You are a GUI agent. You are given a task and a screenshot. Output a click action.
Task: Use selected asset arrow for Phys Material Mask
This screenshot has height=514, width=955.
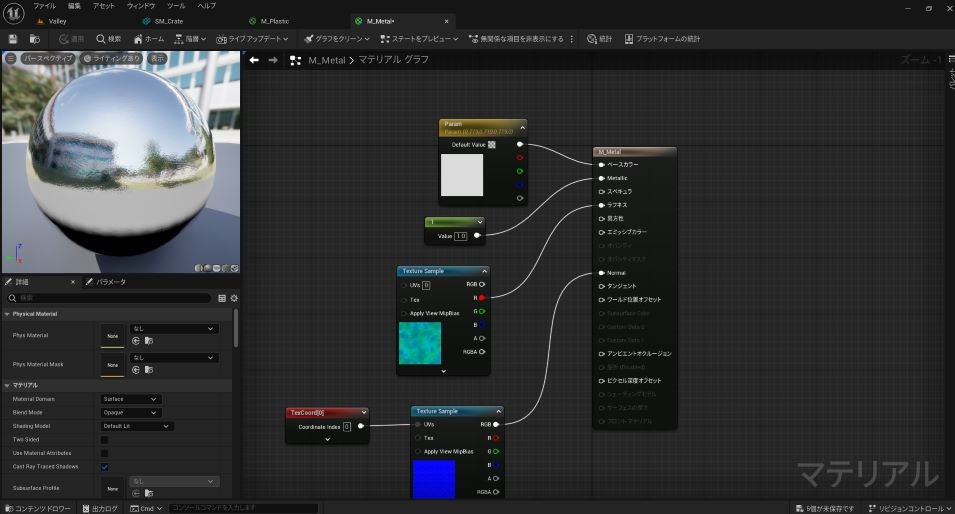click(136, 370)
